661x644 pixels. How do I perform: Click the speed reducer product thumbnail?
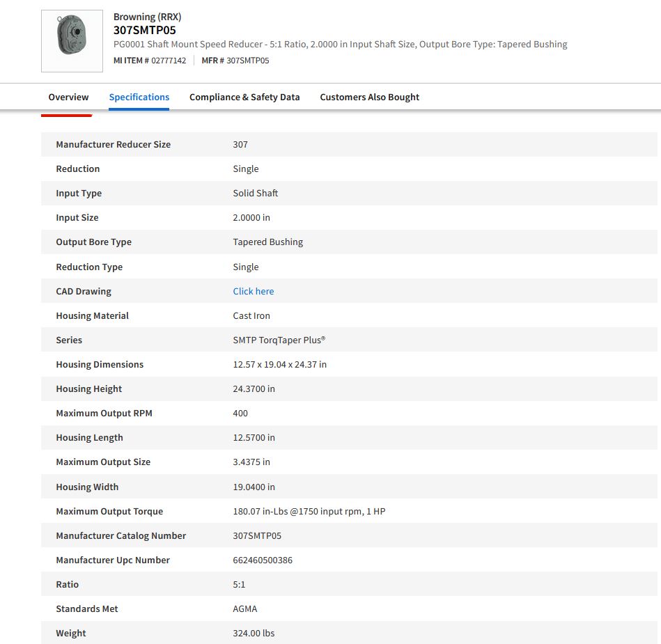72,41
